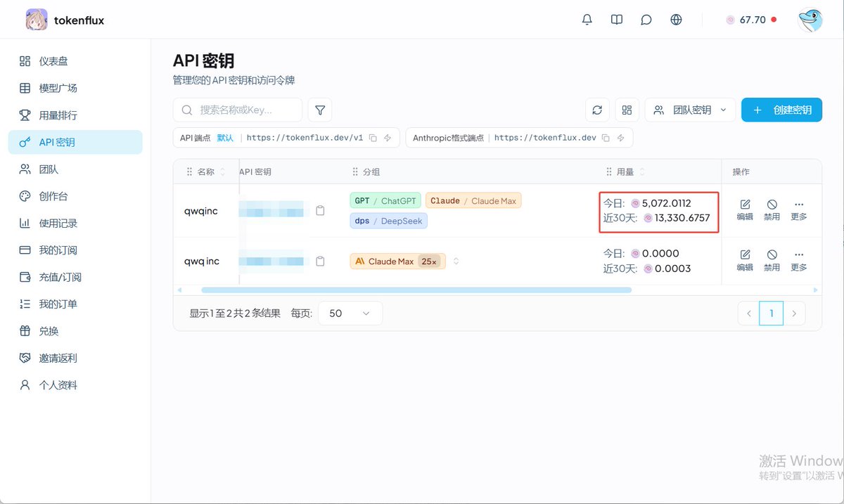Go to previous page arrow
This screenshot has width=844, height=504.
pos(749,313)
